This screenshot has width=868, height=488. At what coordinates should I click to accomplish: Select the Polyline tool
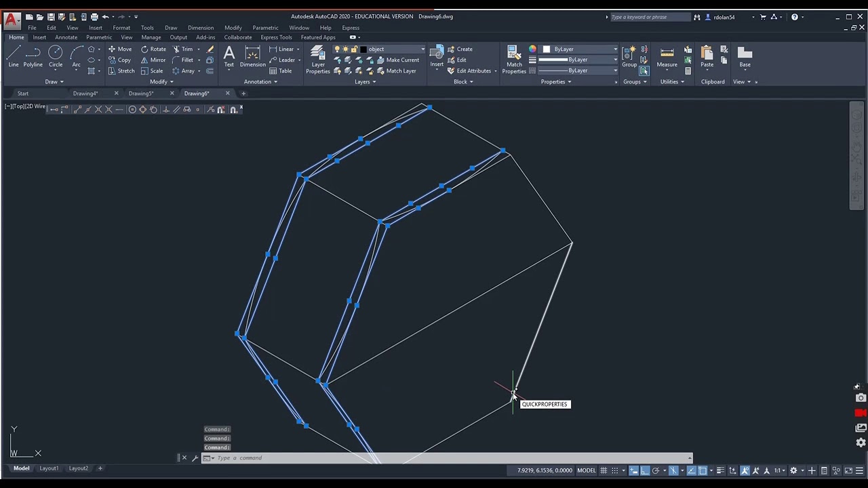tap(33, 56)
